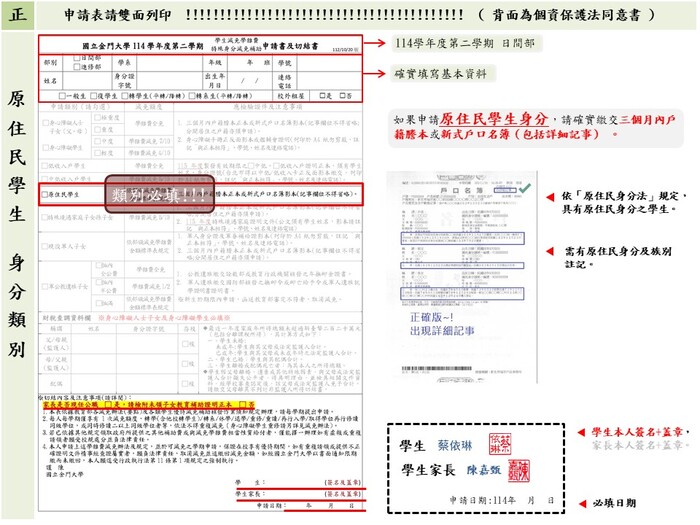This screenshot has height=525, width=700.
Task: Select 是 for 校外租屋
Action: click(x=320, y=97)
